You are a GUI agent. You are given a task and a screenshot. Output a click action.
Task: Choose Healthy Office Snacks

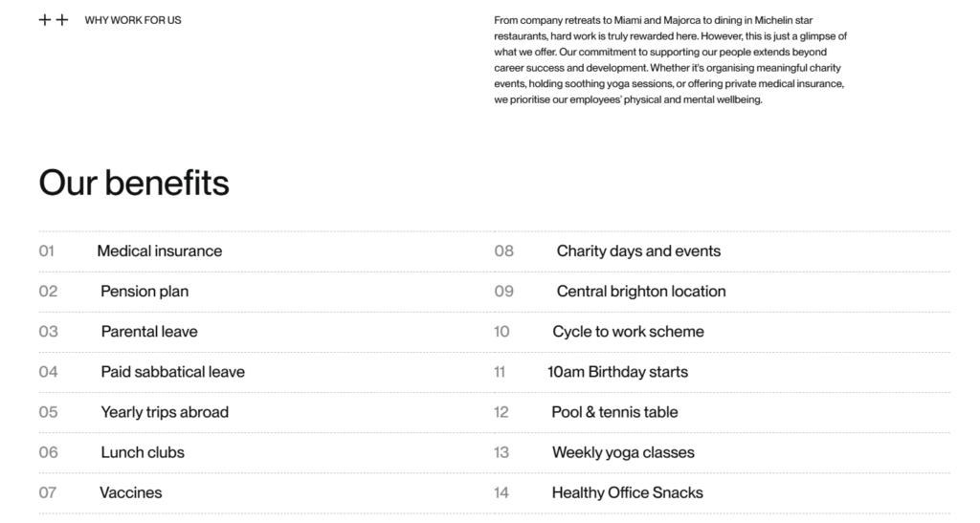coord(627,493)
